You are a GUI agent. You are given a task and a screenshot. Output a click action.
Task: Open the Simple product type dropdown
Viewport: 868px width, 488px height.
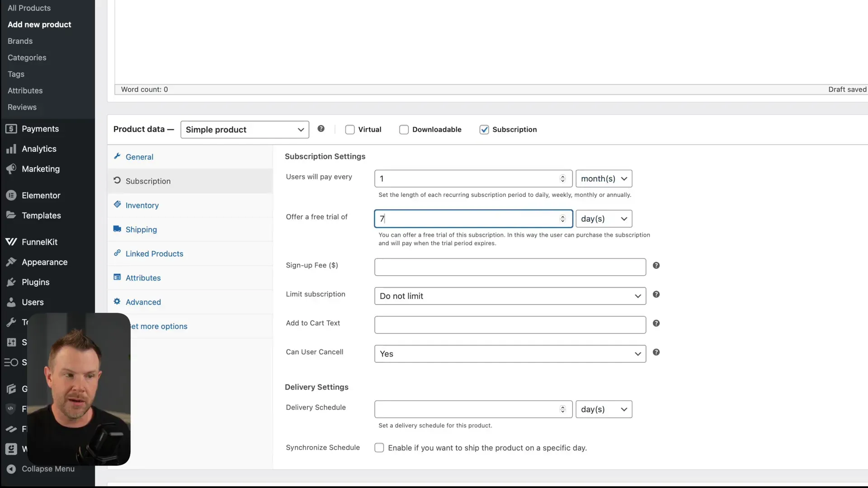pos(245,130)
